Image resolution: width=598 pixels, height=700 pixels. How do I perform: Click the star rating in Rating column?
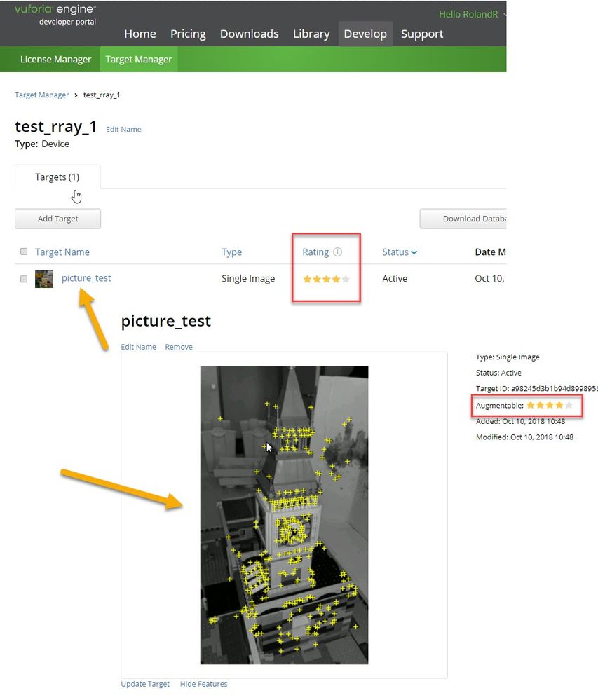click(326, 280)
